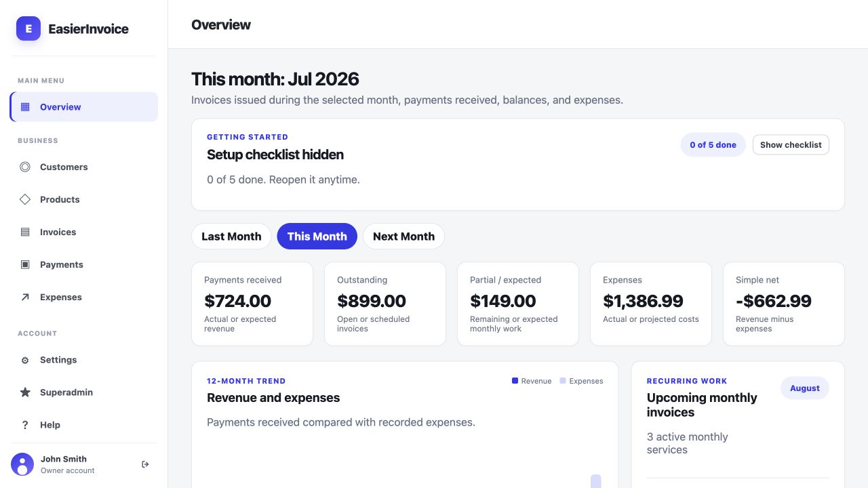Click the EasierInvoice logo badge
The image size is (868, 488).
[28, 28]
